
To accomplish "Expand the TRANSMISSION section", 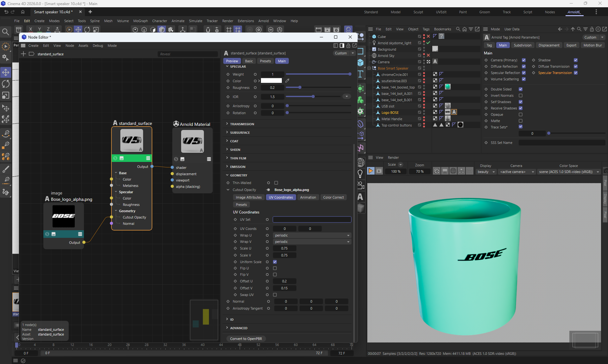I will click(242, 124).
